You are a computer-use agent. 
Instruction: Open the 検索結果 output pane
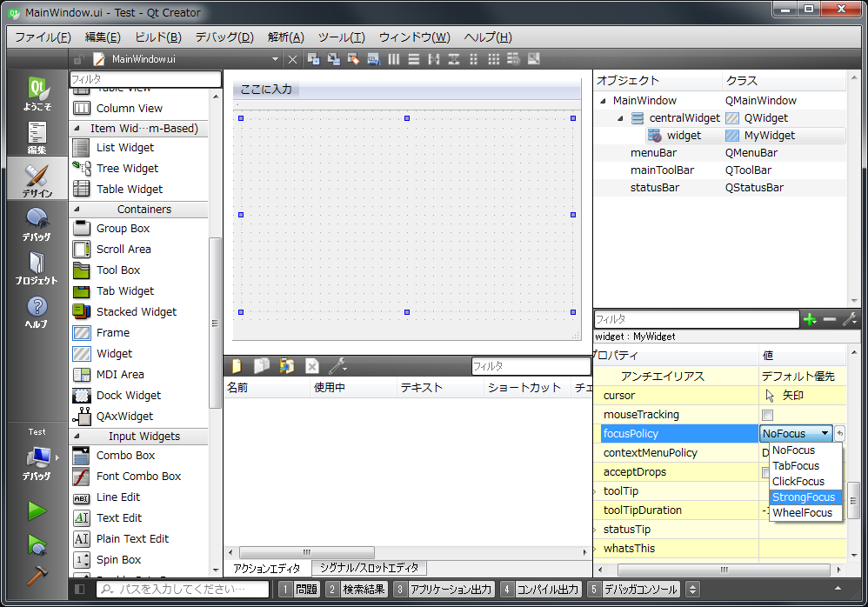357,590
